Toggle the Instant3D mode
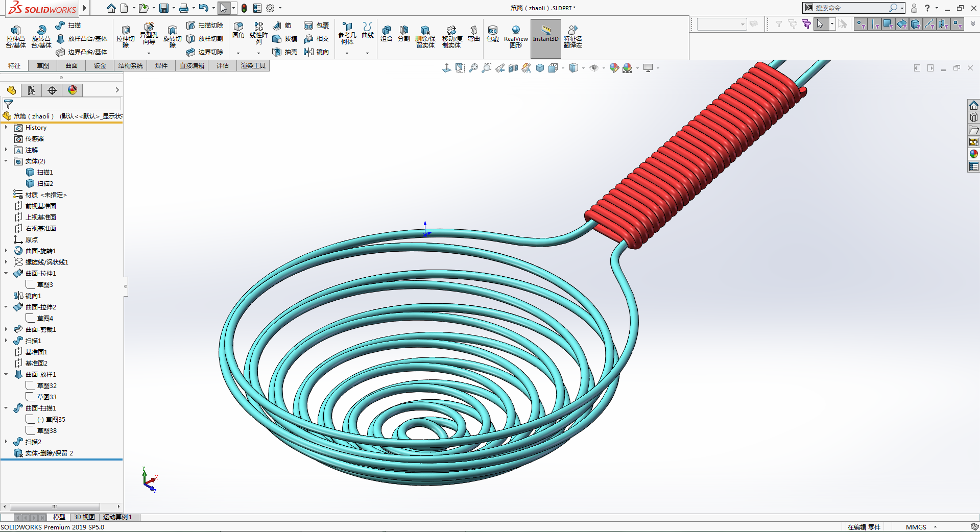The image size is (980, 532). click(546, 38)
